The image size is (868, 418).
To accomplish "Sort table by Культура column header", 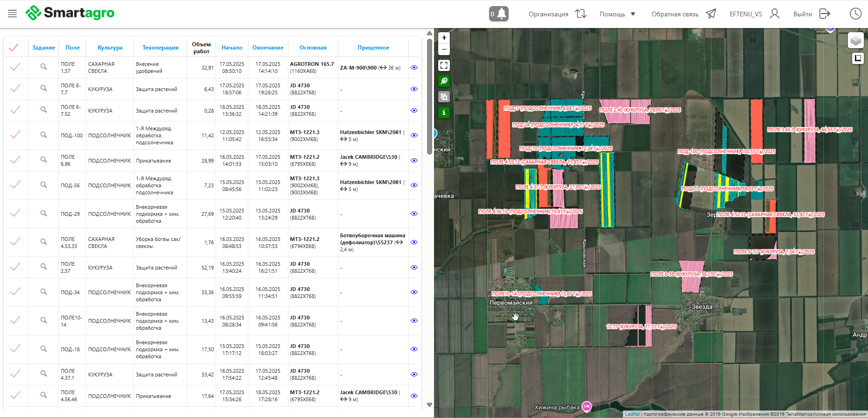I will [110, 48].
